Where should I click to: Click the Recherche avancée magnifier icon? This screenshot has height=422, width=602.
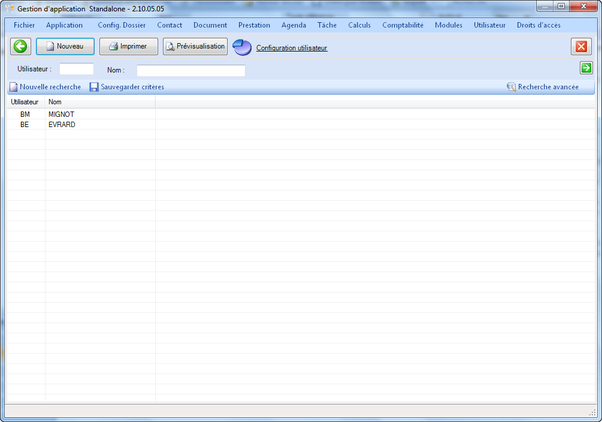[511, 88]
